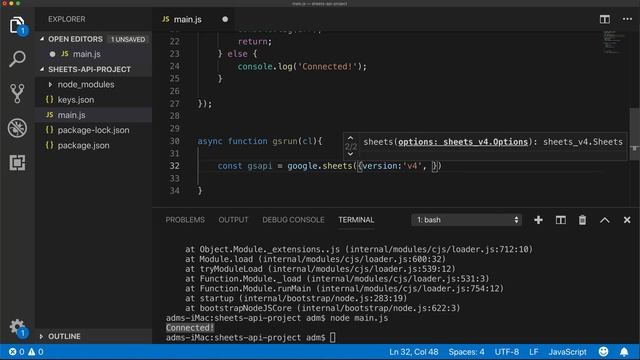Viewport: 640px width, 360px height.
Task: Expand the node_modules folder
Action: [x=51, y=84]
